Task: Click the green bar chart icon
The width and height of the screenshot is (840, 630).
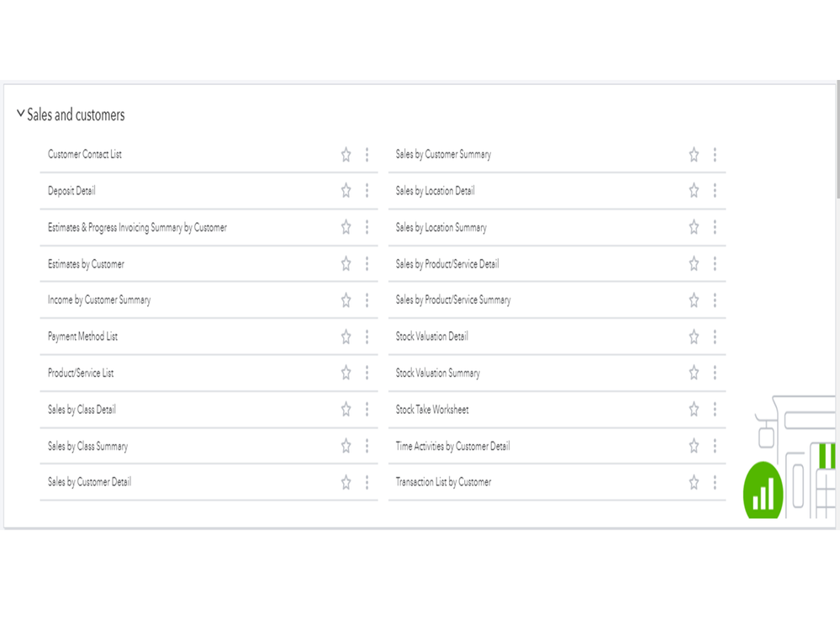Action: (763, 492)
